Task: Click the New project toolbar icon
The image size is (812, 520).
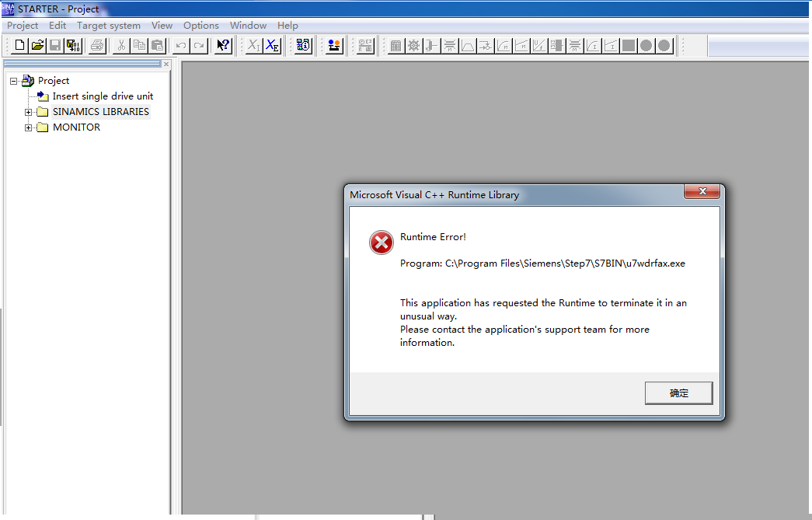Action: click(x=20, y=45)
